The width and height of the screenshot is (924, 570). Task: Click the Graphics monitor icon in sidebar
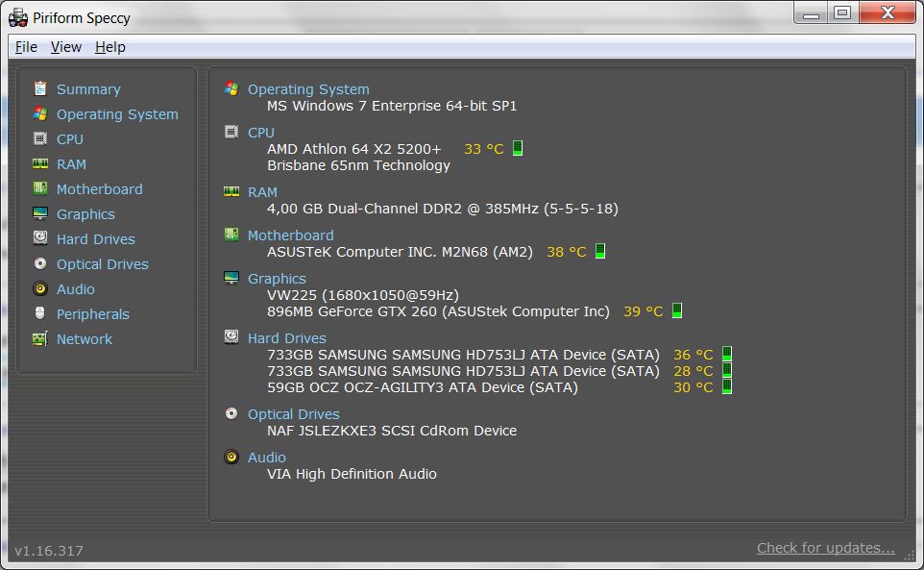point(40,213)
